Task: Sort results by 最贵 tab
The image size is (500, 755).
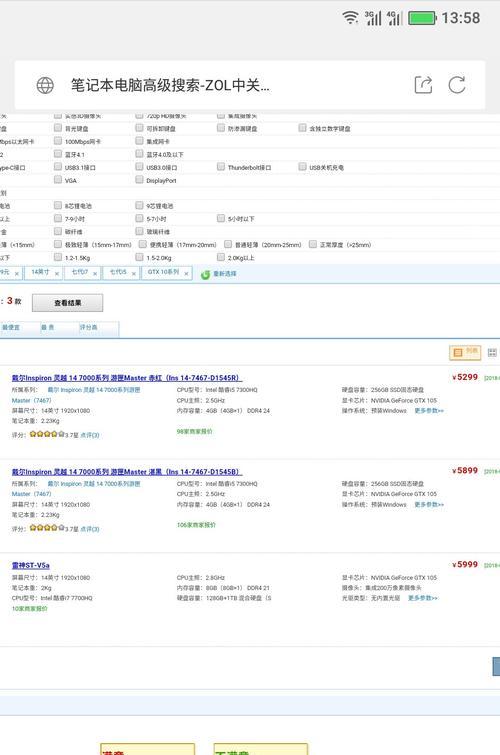Action: pyautogui.click(x=48, y=327)
